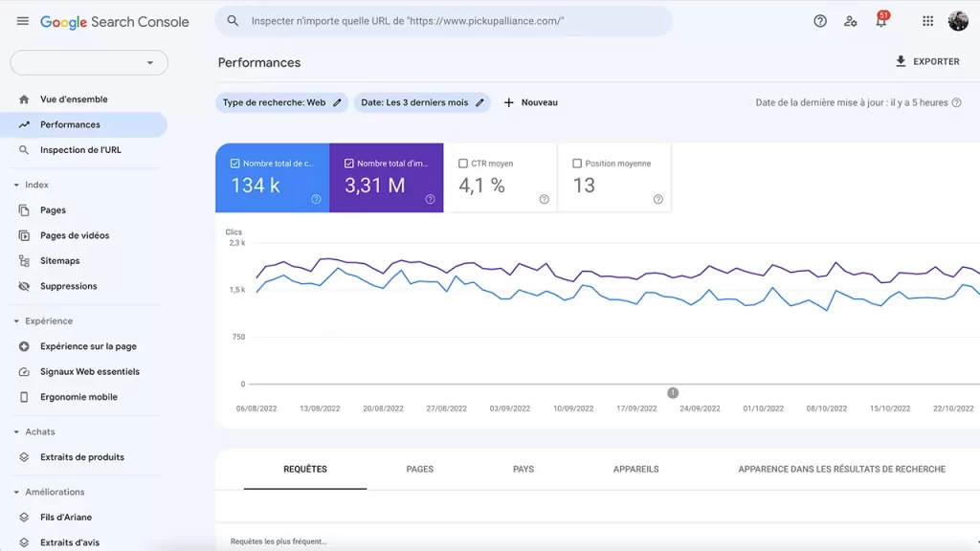This screenshot has height=551, width=980.
Task: Click the 4,1 % CTR value
Action: [x=482, y=186]
